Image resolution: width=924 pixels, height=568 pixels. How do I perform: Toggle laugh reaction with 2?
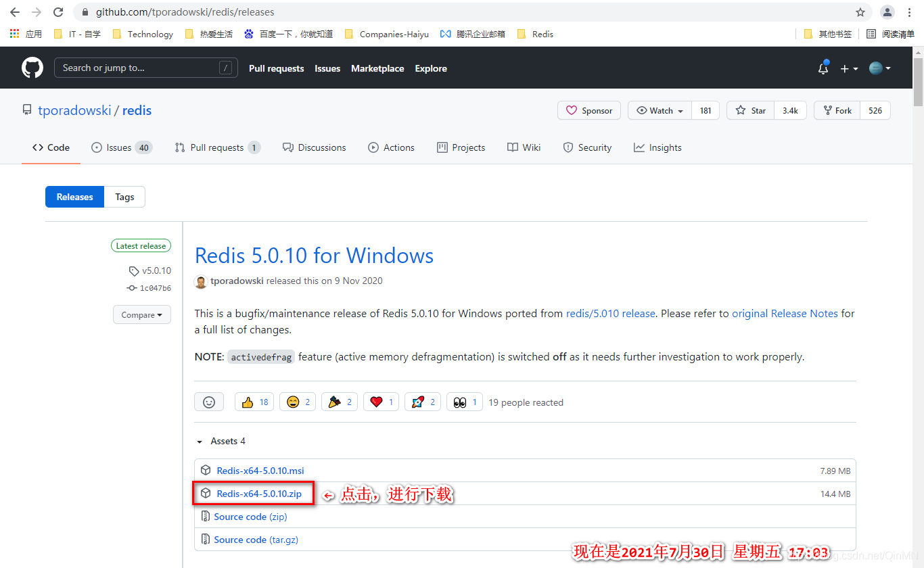coord(298,402)
